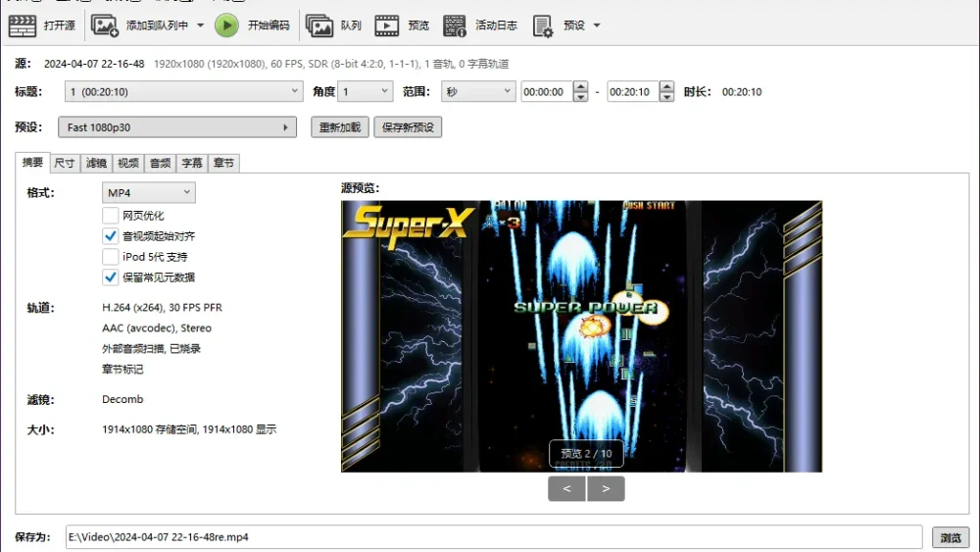The width and height of the screenshot is (980, 552).
Task: Click the source name 2024-04-07 22-16-48
Action: (94, 64)
